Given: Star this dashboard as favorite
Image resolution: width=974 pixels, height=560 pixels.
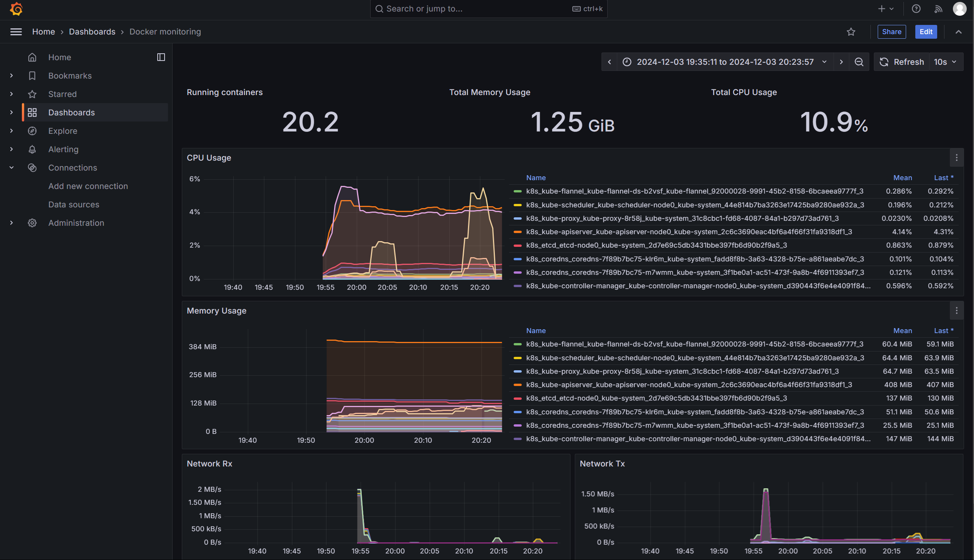Looking at the screenshot, I should 850,32.
